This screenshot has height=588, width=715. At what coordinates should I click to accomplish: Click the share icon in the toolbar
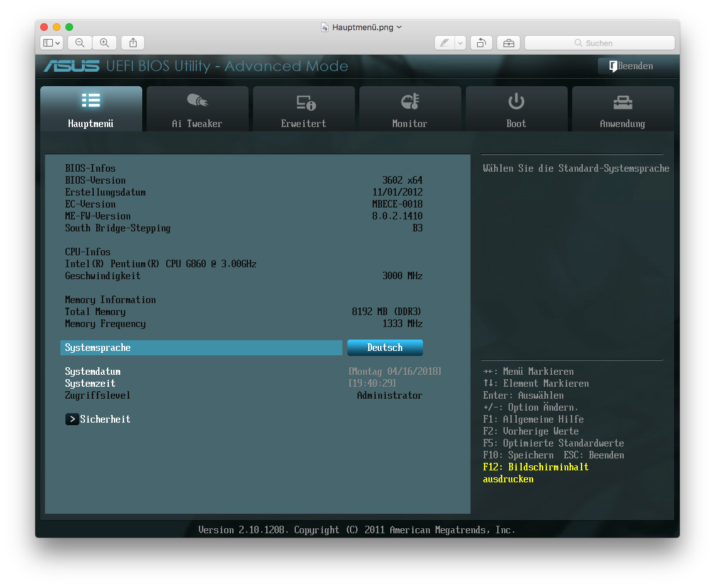133,43
